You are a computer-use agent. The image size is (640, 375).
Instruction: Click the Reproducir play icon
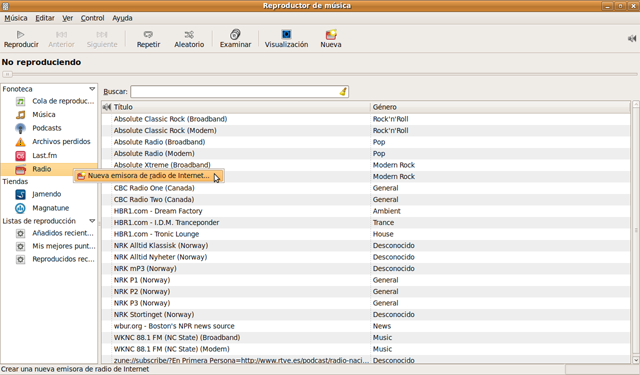pos(21,35)
